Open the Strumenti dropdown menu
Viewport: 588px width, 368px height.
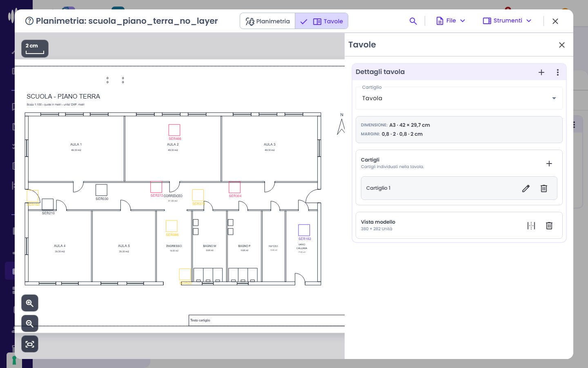pos(507,21)
